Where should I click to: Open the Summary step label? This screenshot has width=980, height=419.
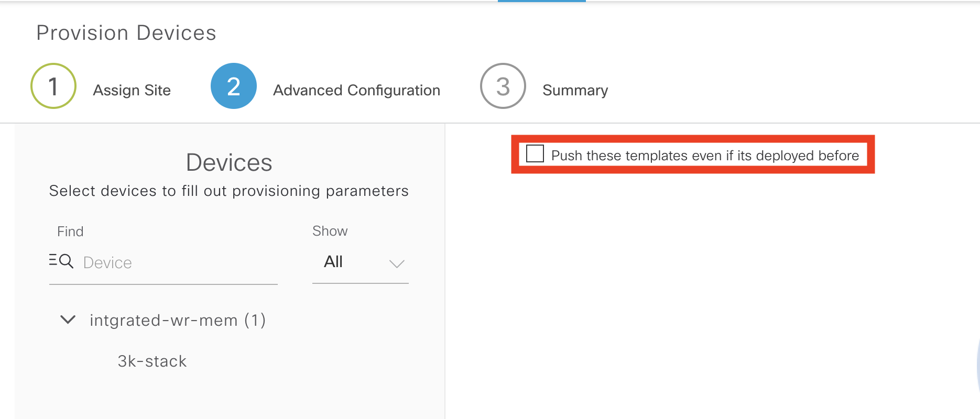pos(575,90)
